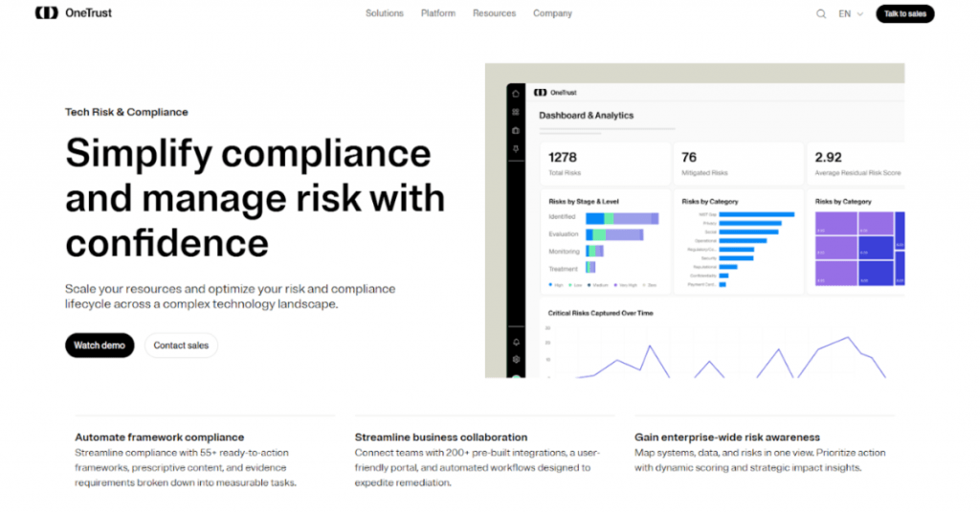Click the Treatment row label
Image resolution: width=980 pixels, height=513 pixels.
coord(563,269)
